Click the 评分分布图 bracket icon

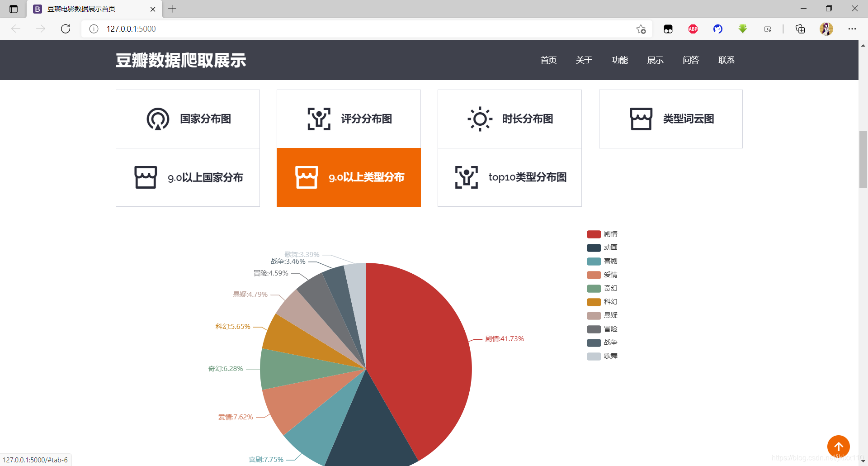(319, 119)
